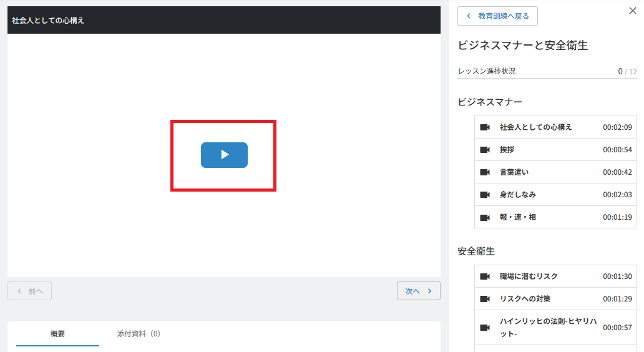
Task: Click video icon beside リスクへの対策
Action: coord(485,299)
